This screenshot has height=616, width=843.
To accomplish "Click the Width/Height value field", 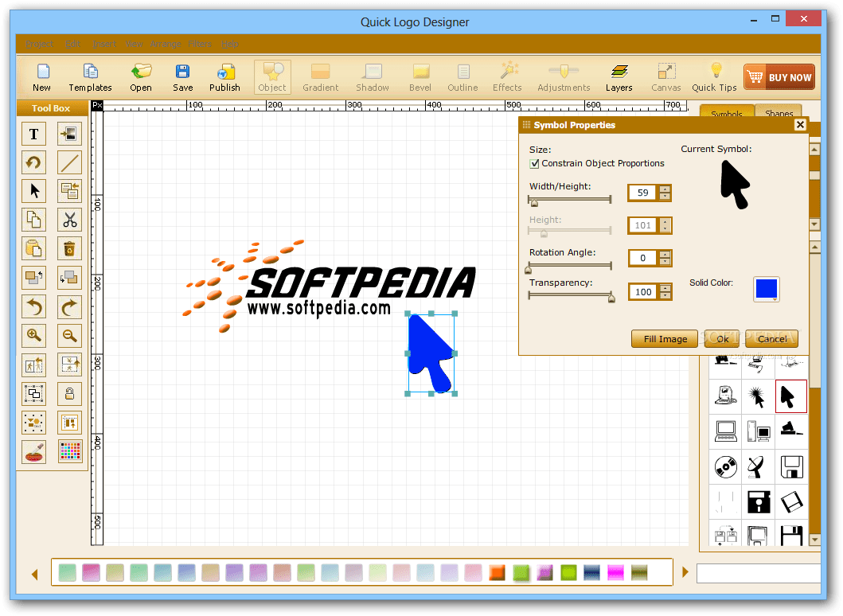I will pos(643,193).
